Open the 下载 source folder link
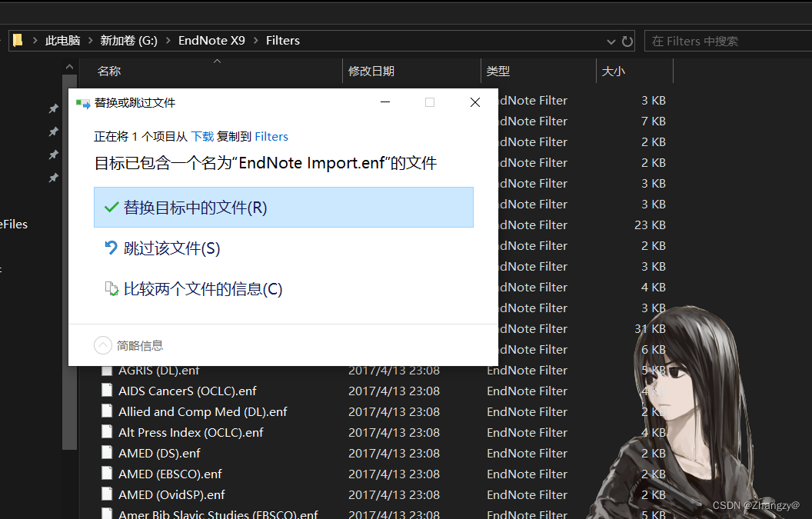The image size is (812, 519). 202,137
